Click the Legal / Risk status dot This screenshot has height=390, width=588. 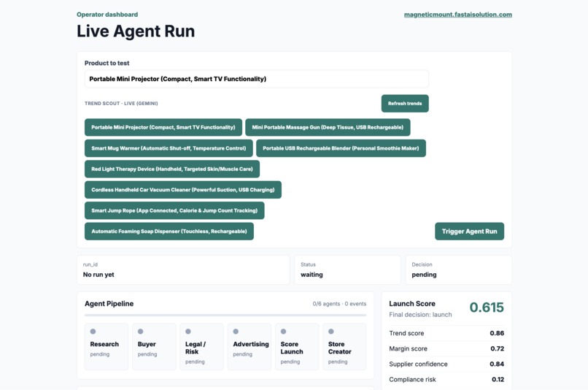click(x=188, y=332)
